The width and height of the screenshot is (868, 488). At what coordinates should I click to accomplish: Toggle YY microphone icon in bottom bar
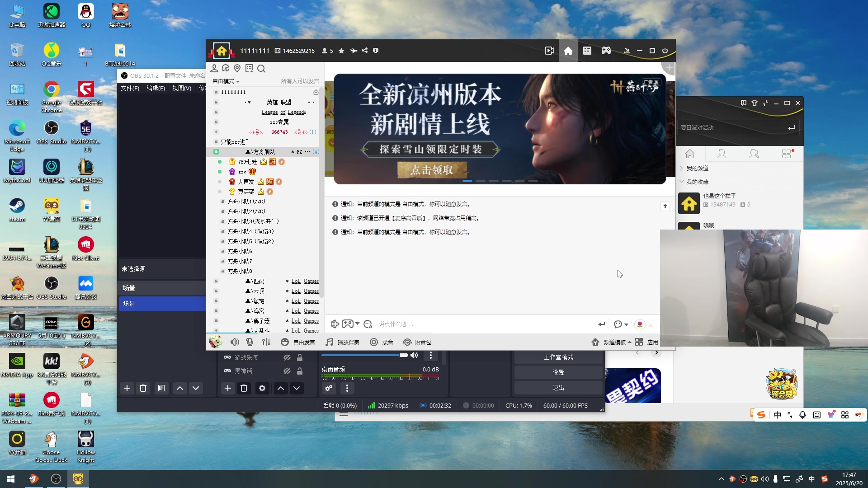coord(250,342)
